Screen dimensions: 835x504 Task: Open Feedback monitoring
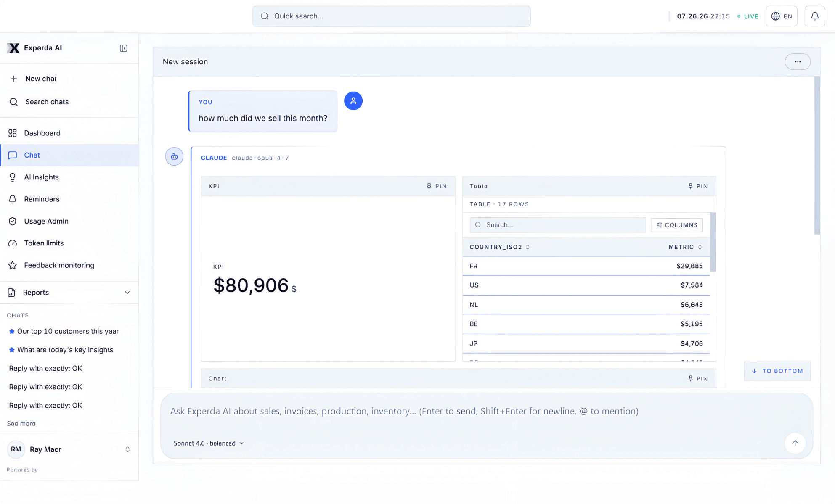69,265
